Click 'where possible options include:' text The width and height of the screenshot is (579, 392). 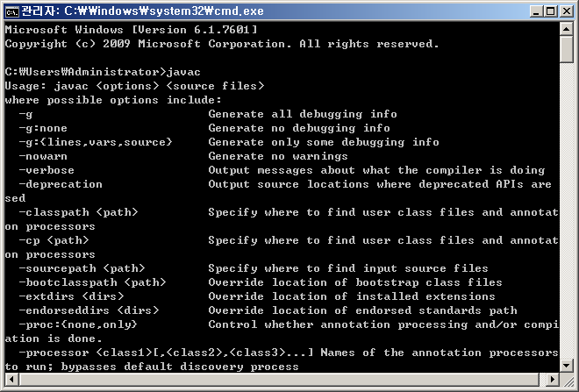pos(113,100)
